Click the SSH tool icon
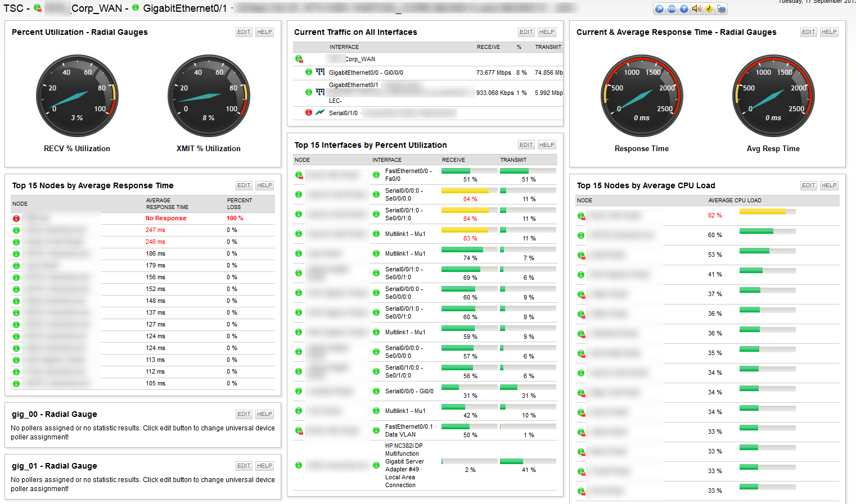 [x=672, y=8]
